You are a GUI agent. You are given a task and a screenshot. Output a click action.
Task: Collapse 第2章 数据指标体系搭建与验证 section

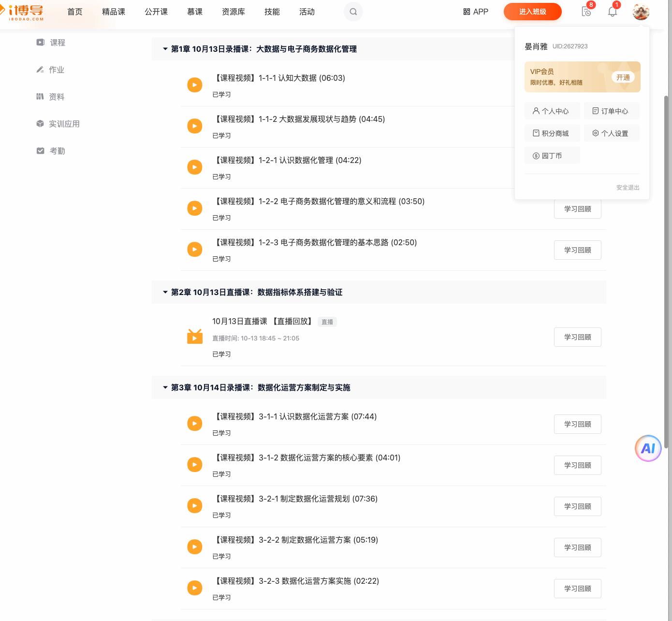[165, 292]
